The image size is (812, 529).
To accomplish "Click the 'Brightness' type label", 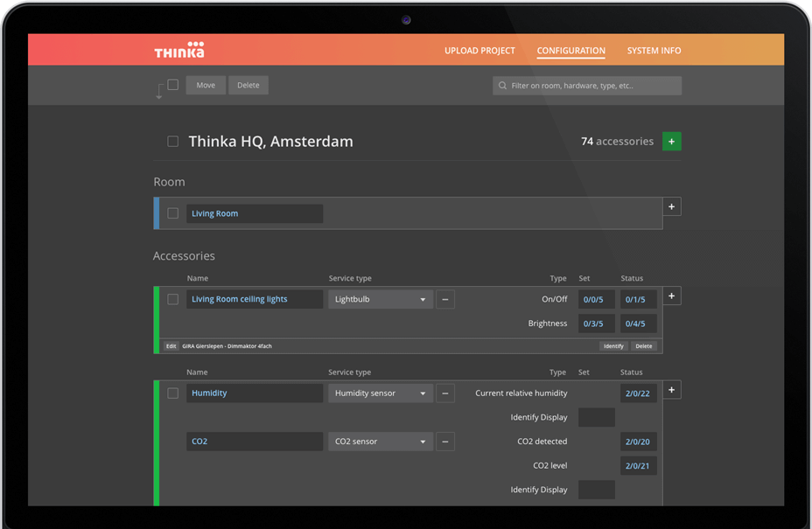I will [x=548, y=324].
